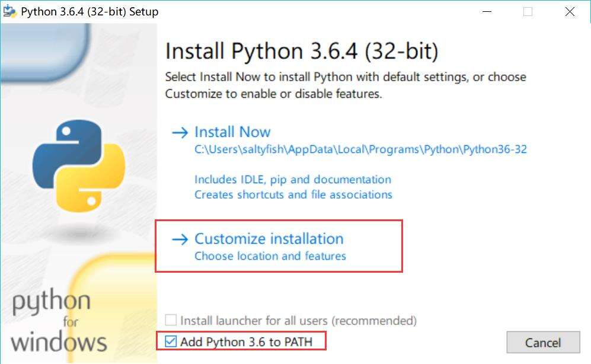Click Creates shortcuts and file associations line
Screen dimensions: 591x364
pos(293,195)
